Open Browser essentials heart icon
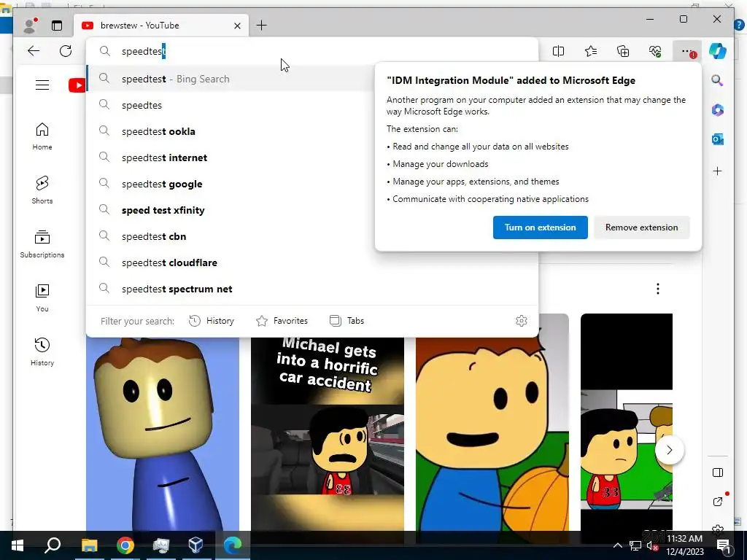Image resolution: width=747 pixels, height=560 pixels. 655,51
